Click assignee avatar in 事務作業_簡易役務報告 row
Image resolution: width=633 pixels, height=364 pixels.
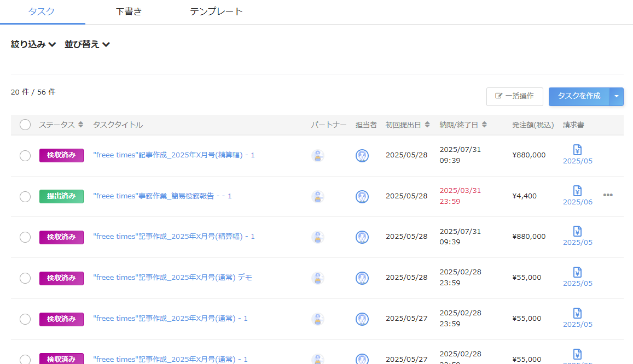(x=362, y=197)
